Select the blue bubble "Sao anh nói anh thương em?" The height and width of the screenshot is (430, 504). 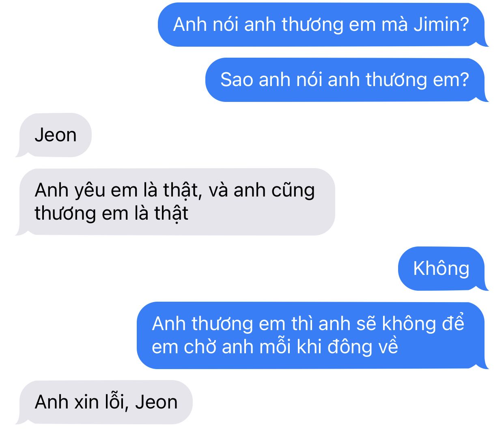click(345, 80)
